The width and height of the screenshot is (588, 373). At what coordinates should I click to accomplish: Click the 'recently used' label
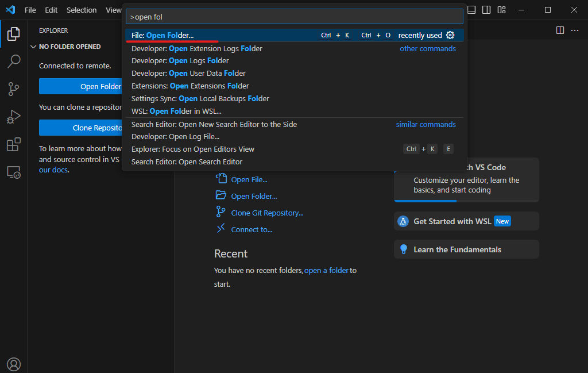(x=420, y=35)
